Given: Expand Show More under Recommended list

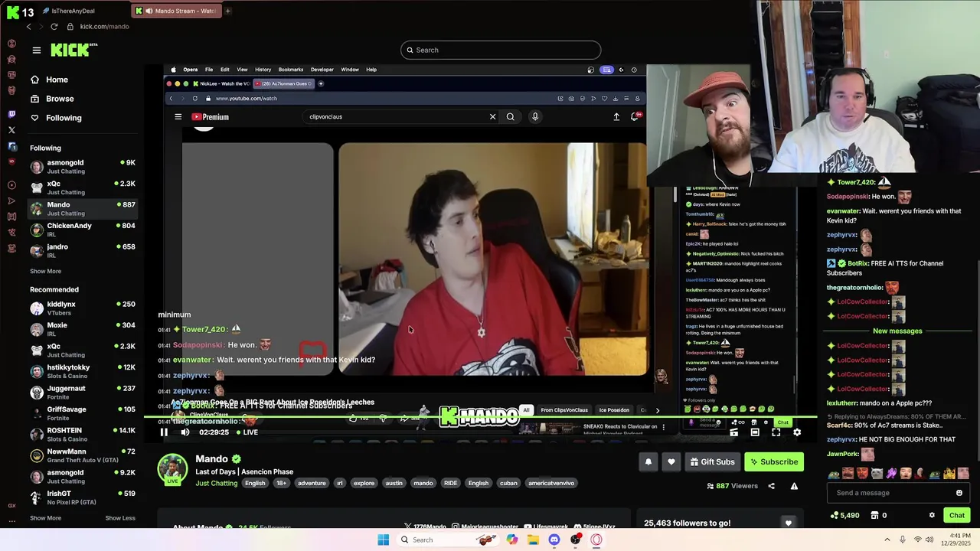Looking at the screenshot, I should pos(45,518).
